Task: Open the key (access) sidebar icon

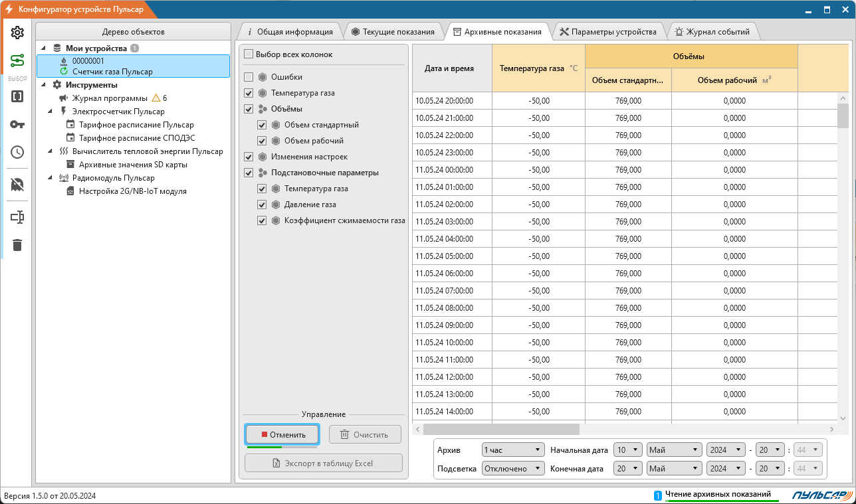Action: [17, 124]
